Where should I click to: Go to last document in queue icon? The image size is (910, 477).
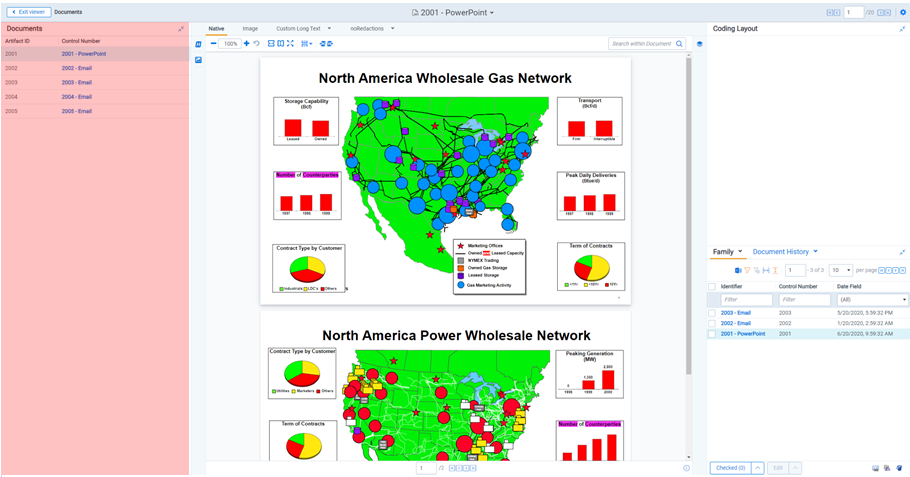pyautogui.click(x=888, y=12)
